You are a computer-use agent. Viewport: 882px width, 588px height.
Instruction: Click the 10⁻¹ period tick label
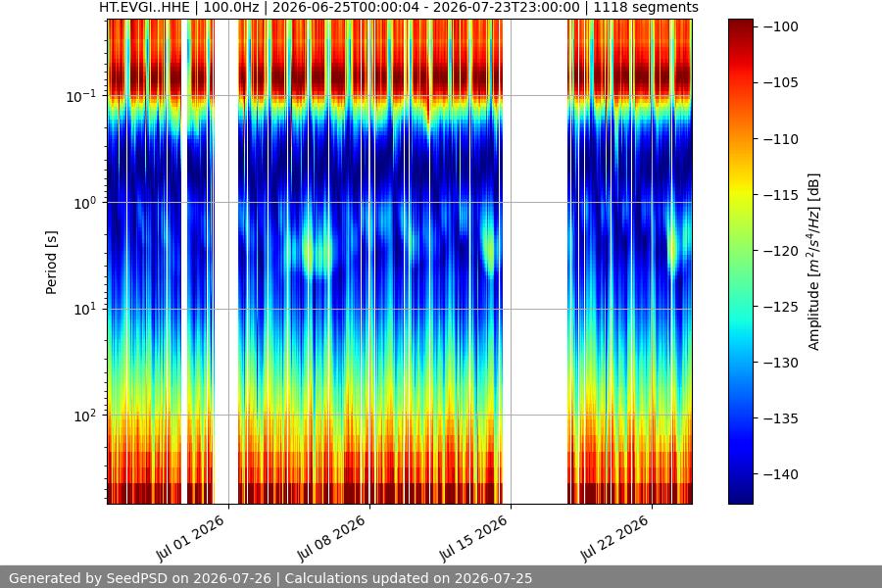[81, 96]
